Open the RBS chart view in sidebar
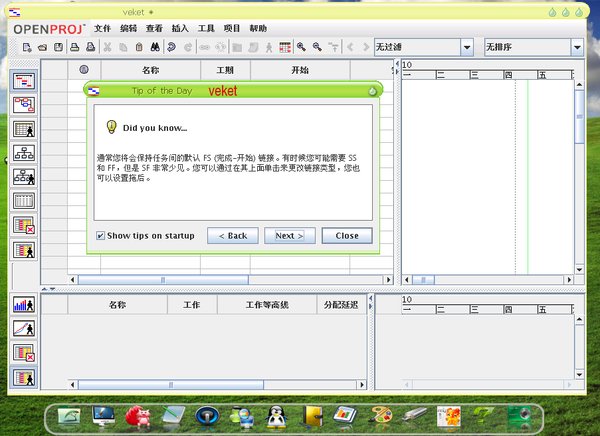The height and width of the screenshot is (436, 600). coord(24,177)
